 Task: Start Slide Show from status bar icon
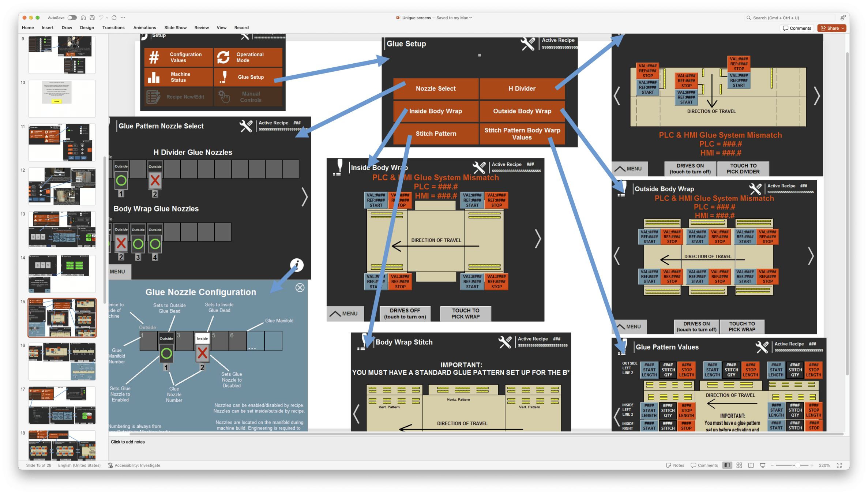pos(763,465)
